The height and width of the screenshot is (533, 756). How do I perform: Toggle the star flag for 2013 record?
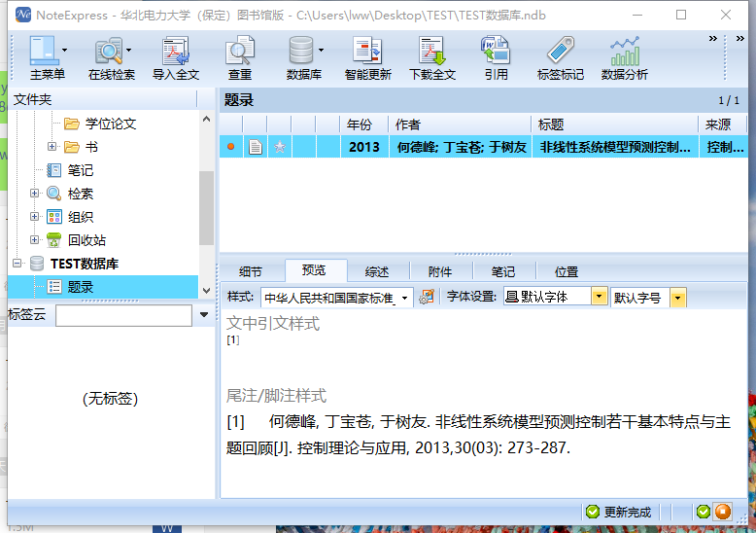click(280, 146)
